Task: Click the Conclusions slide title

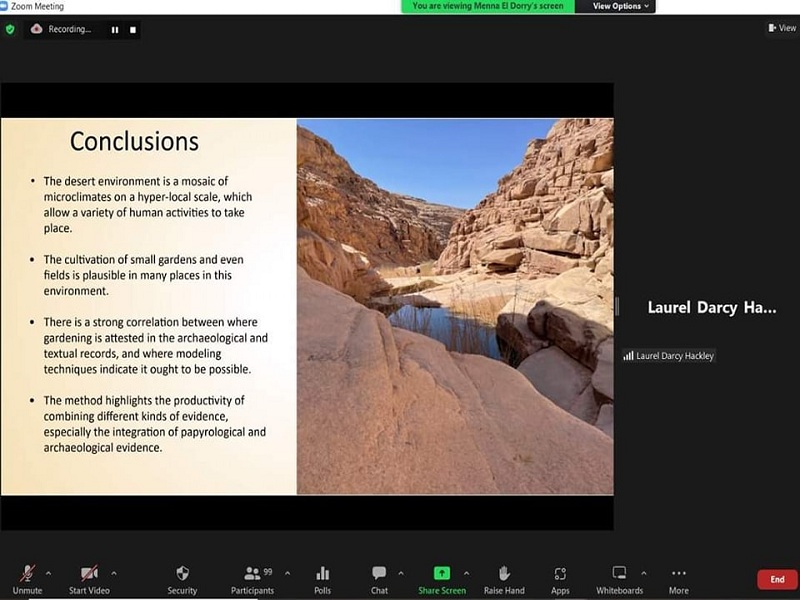Action: click(134, 141)
